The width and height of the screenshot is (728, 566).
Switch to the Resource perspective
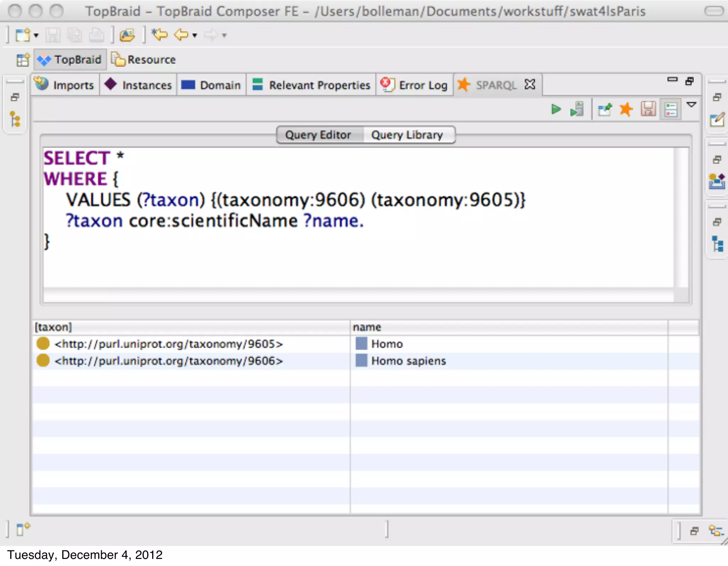point(144,60)
